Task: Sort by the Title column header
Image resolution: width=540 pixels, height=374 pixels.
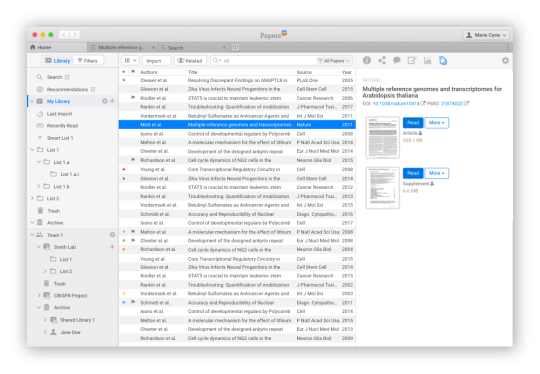Action: pyautogui.click(x=193, y=72)
